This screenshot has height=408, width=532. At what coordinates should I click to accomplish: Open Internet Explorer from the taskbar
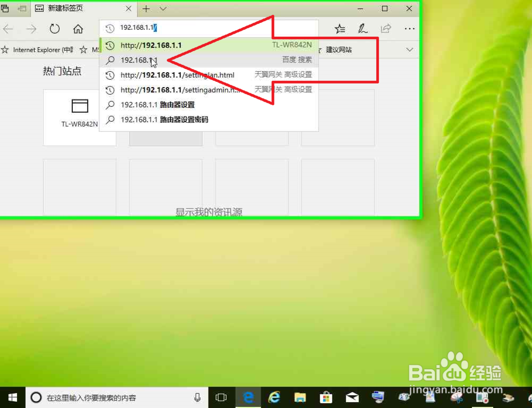274,397
